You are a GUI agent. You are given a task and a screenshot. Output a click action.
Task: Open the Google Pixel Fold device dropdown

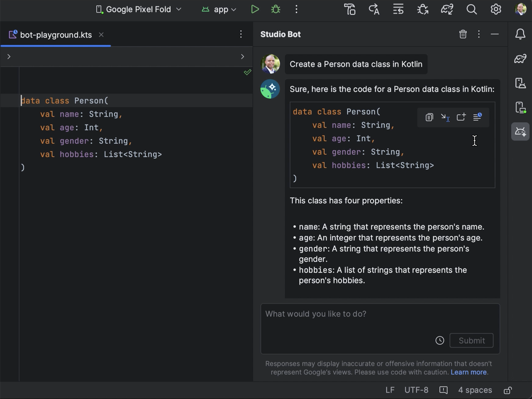pos(139,9)
